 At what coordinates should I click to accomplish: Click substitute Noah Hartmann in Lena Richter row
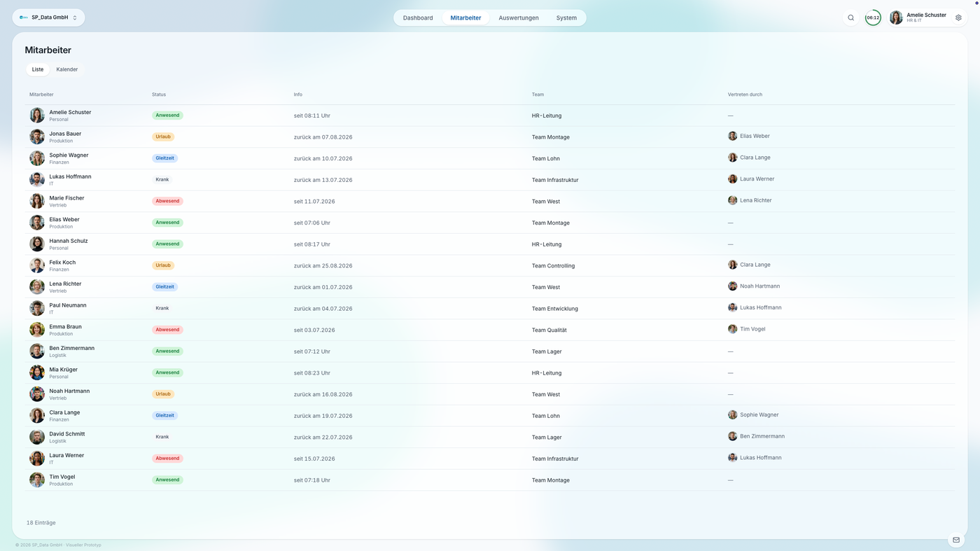(x=754, y=286)
